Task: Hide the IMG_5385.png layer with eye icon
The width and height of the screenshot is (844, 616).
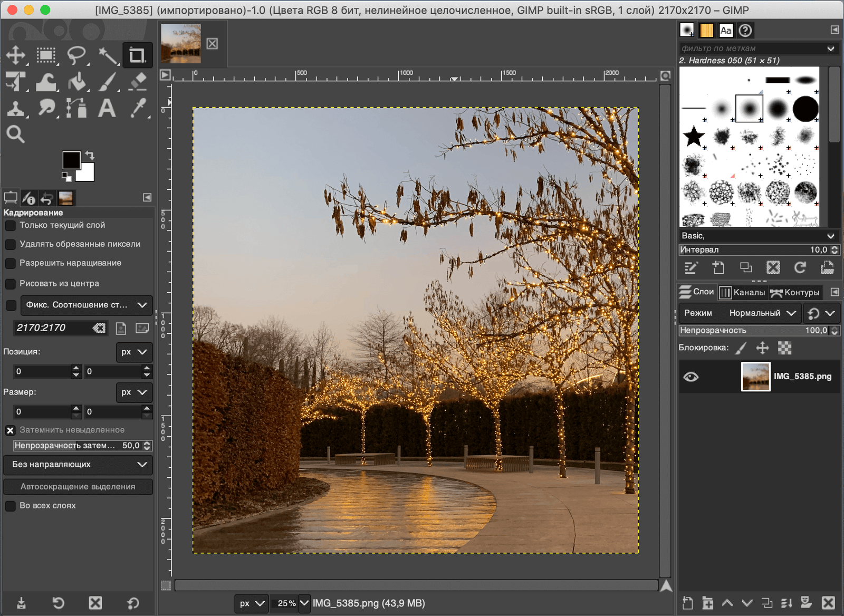Action: pyautogui.click(x=691, y=377)
